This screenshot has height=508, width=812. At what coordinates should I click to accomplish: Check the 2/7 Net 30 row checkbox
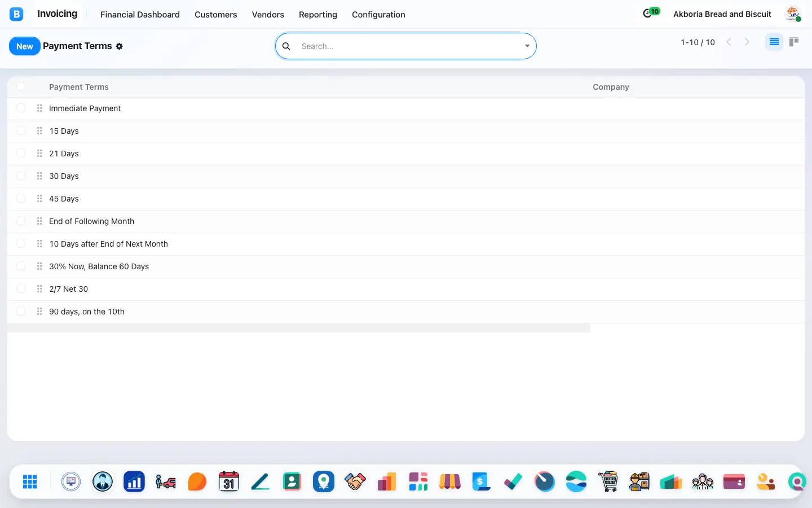point(21,288)
